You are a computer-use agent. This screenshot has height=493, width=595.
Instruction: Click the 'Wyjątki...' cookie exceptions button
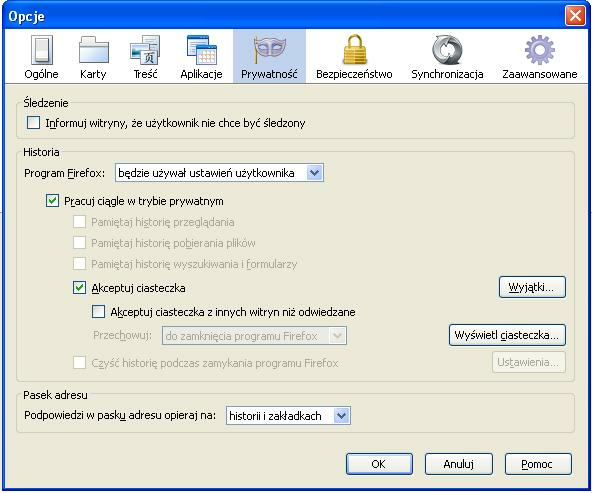click(x=532, y=287)
